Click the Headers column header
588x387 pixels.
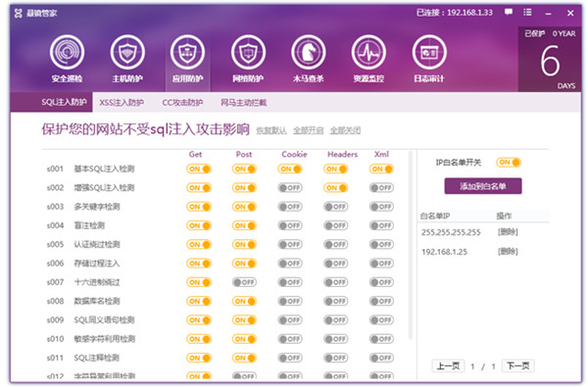342,154
